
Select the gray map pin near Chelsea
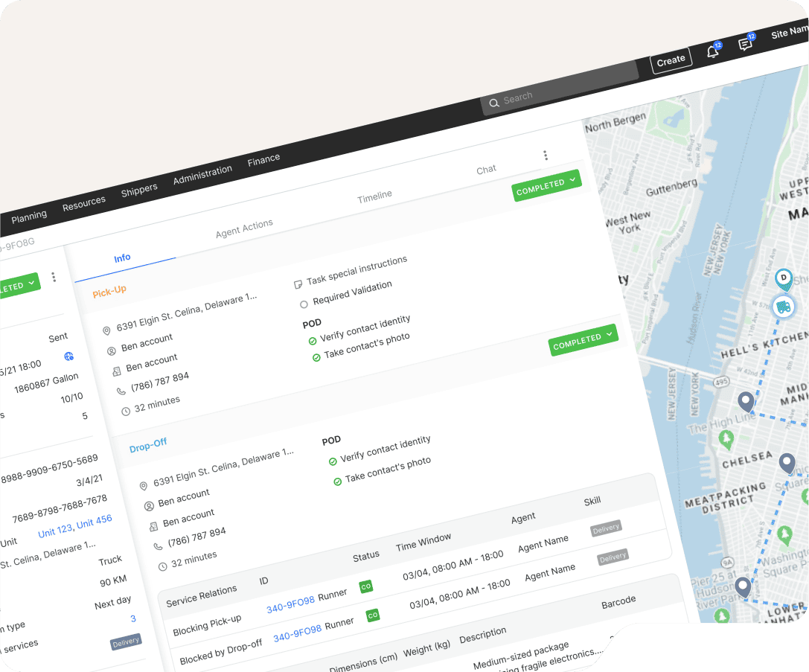(787, 463)
